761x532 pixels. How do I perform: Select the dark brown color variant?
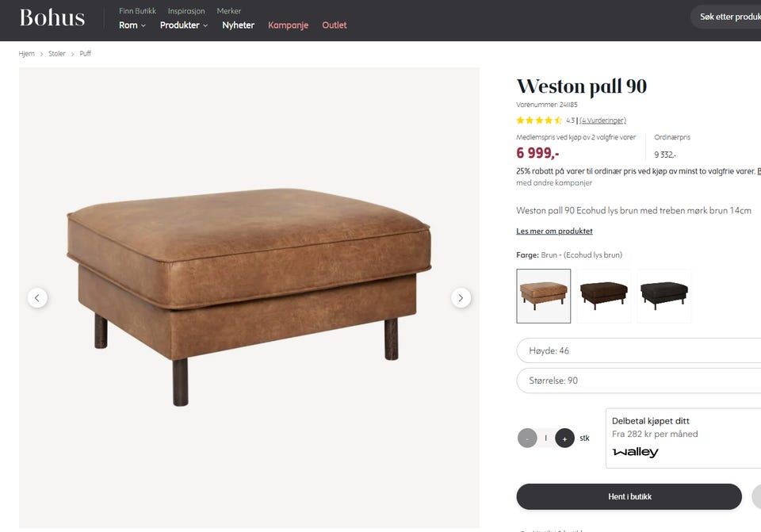pyautogui.click(x=604, y=296)
